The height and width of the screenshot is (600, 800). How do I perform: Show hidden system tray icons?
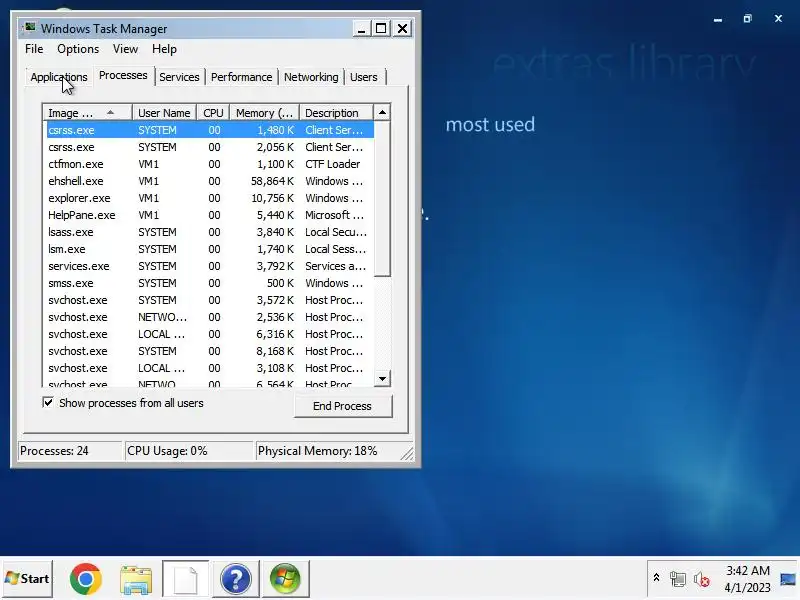tap(656, 578)
